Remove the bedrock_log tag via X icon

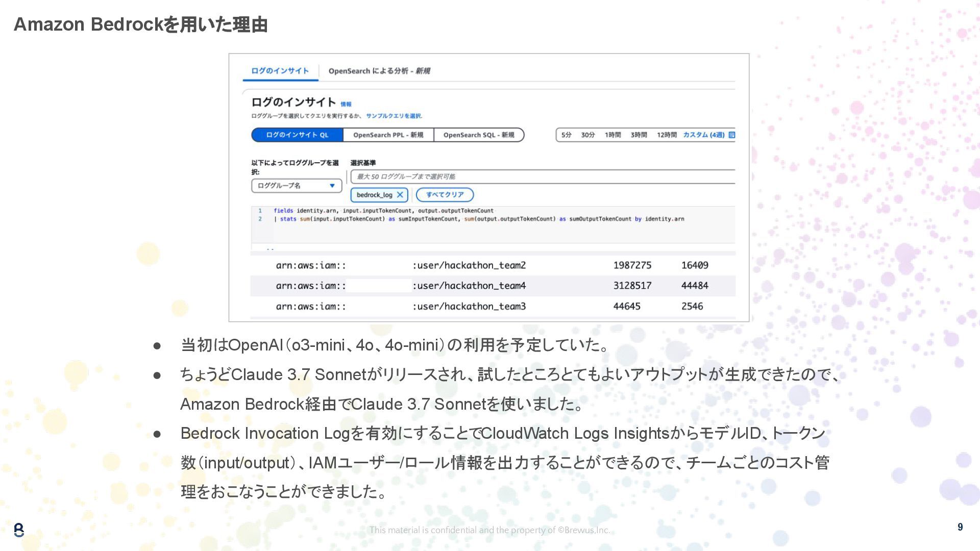[400, 195]
